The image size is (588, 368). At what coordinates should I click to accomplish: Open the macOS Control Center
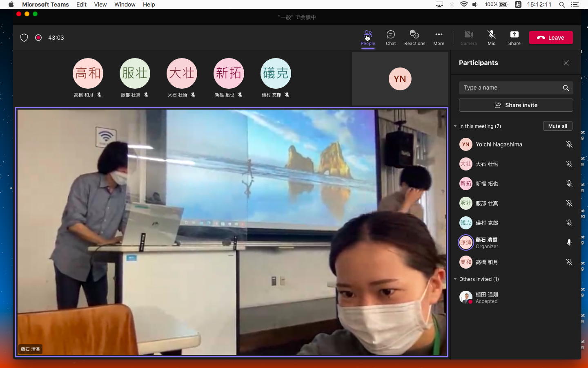[575, 4]
